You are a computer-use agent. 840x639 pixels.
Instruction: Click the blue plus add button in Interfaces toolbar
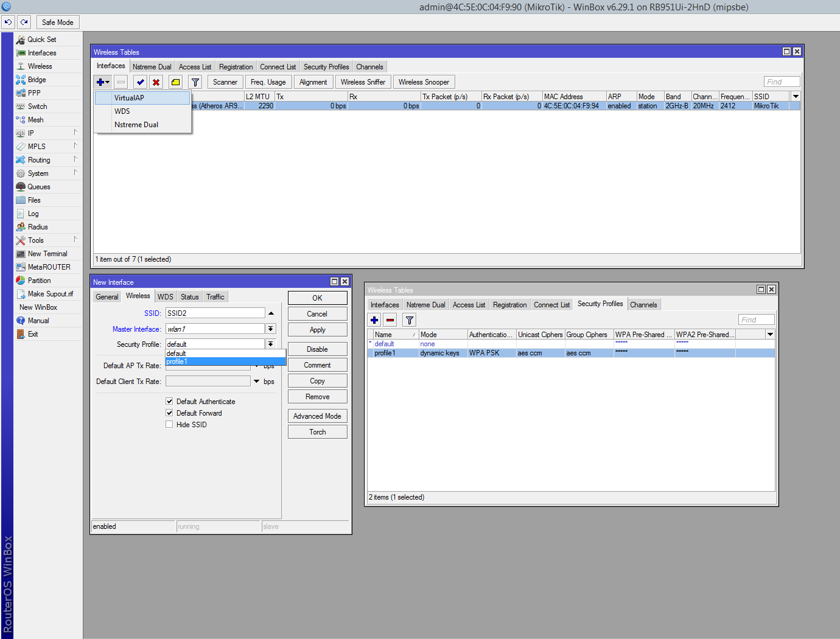(x=103, y=82)
